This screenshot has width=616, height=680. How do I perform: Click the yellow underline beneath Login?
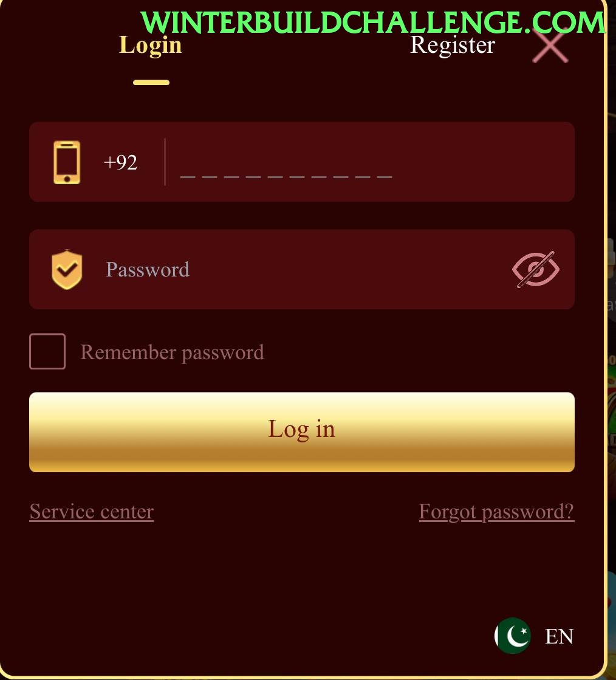(x=151, y=83)
